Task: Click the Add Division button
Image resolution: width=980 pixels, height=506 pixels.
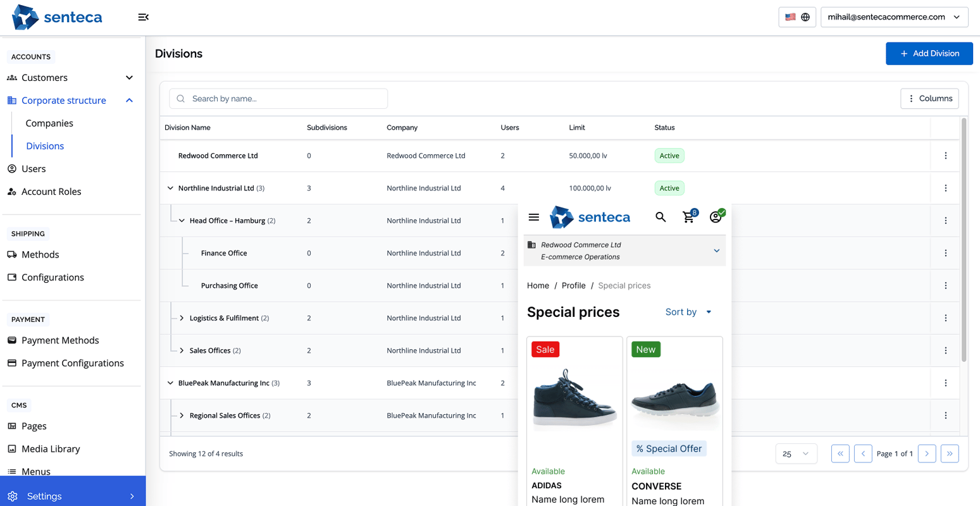Action: pos(929,54)
